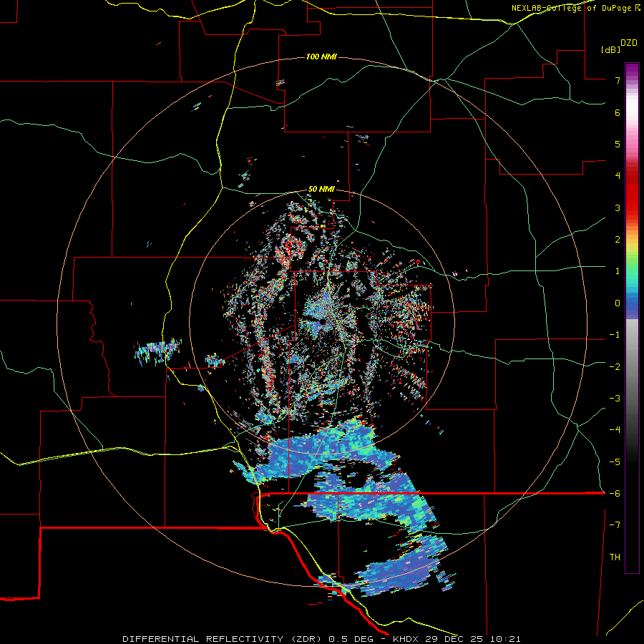
Task: Click the 'DIFFERENTIAL REFLECTIVITY (ZDR)' caption text
Action: [x=223, y=639]
